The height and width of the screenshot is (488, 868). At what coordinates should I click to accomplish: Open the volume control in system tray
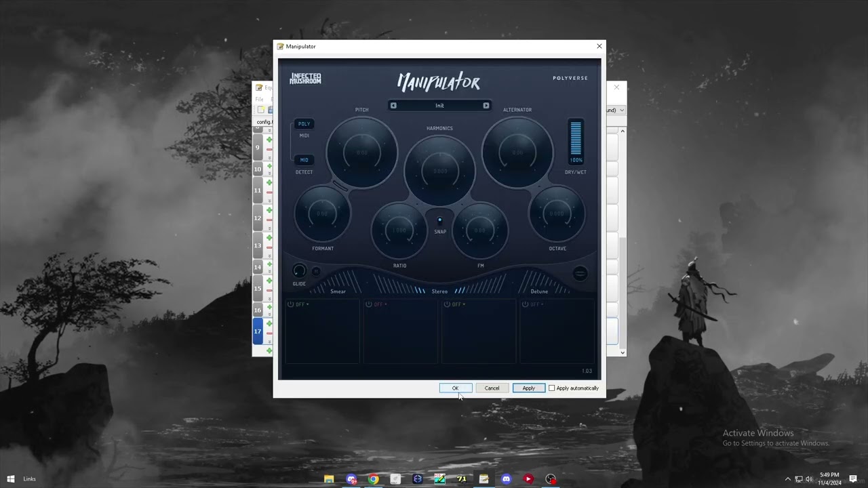[x=809, y=479]
